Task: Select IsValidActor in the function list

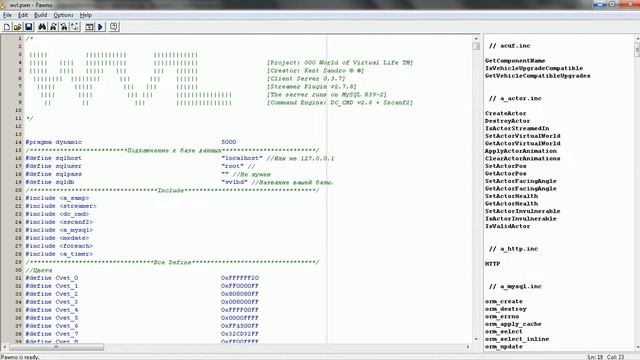Action: coord(507,226)
